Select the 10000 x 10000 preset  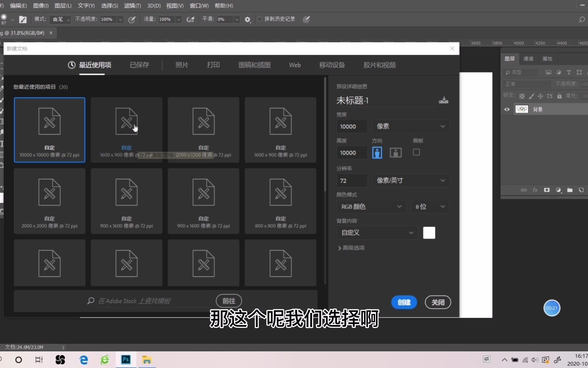[49, 130]
